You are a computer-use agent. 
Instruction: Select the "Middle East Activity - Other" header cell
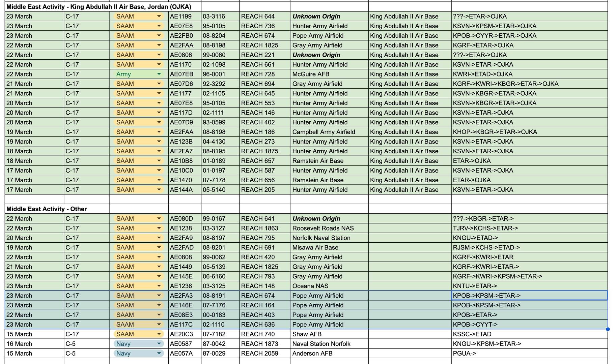pyautogui.click(x=47, y=209)
